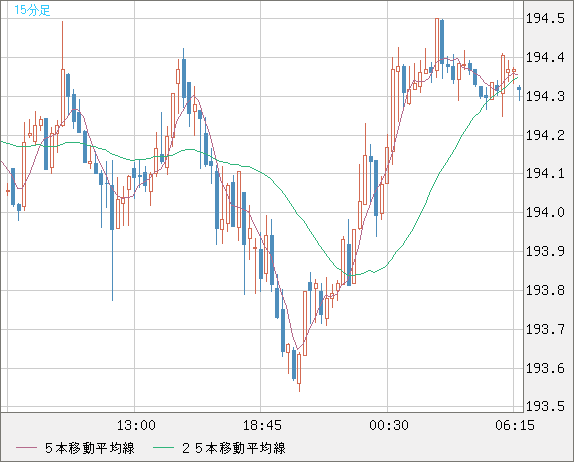This screenshot has width=574, height=462.
Task: Click the 194.4 price axis label
Action: tap(545, 57)
